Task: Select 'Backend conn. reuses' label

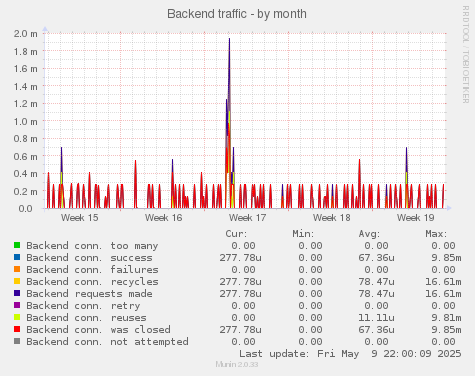Action: (86, 318)
